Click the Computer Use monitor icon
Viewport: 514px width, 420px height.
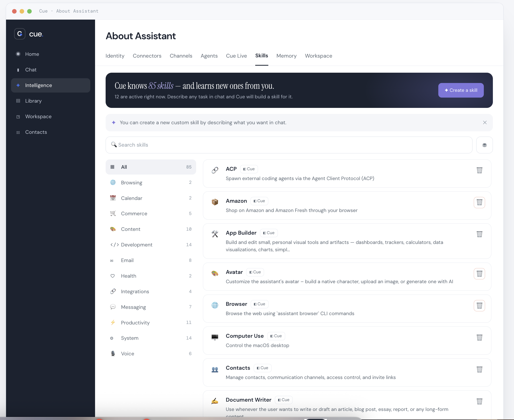pyautogui.click(x=215, y=337)
